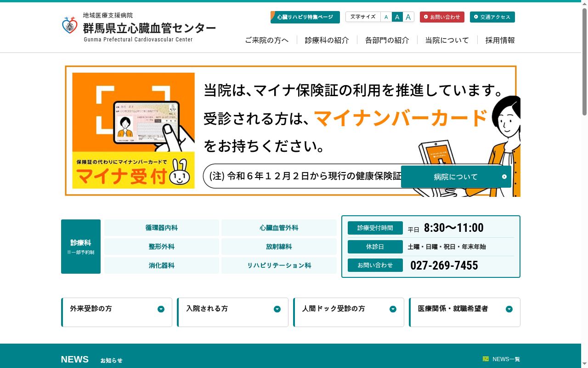Open the 診療科の紹介 menu

click(x=327, y=40)
